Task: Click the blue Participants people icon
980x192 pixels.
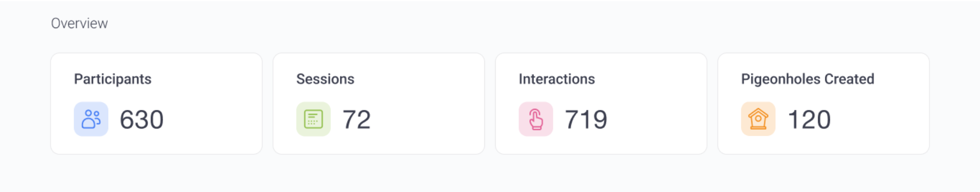Action: pos(91,119)
